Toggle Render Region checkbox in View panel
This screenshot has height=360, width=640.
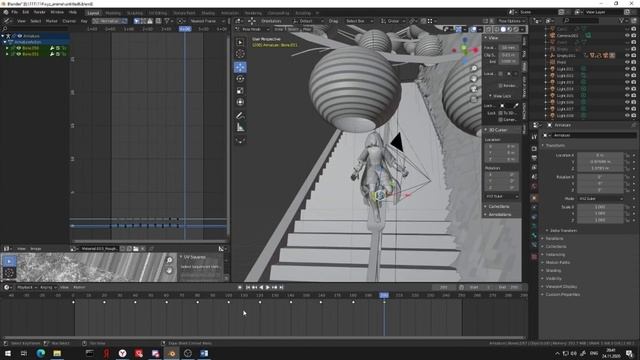click(500, 86)
